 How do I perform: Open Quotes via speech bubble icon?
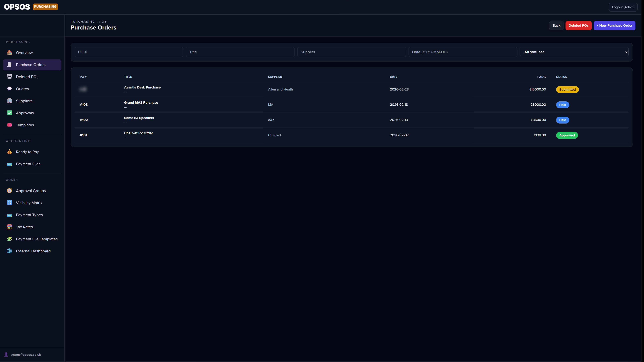click(x=10, y=89)
